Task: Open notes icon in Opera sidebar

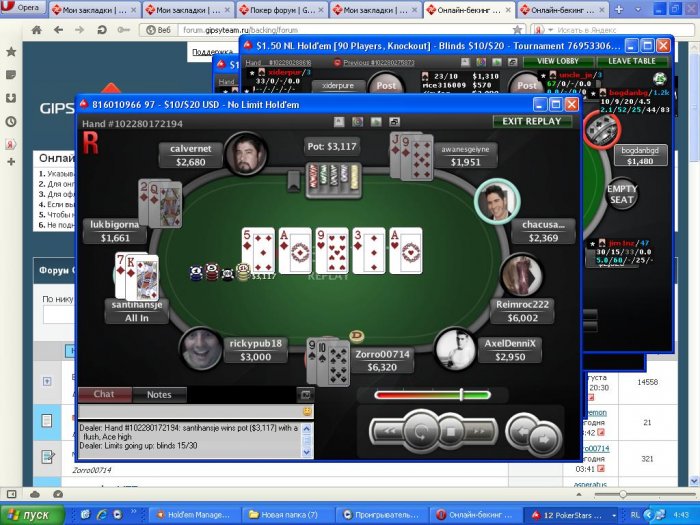Action: pos(11,75)
